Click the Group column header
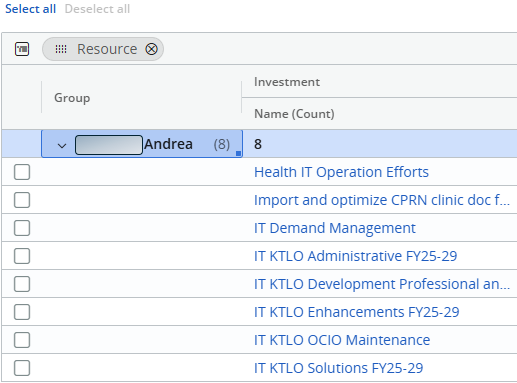This screenshot has height=383, width=517. 72,98
